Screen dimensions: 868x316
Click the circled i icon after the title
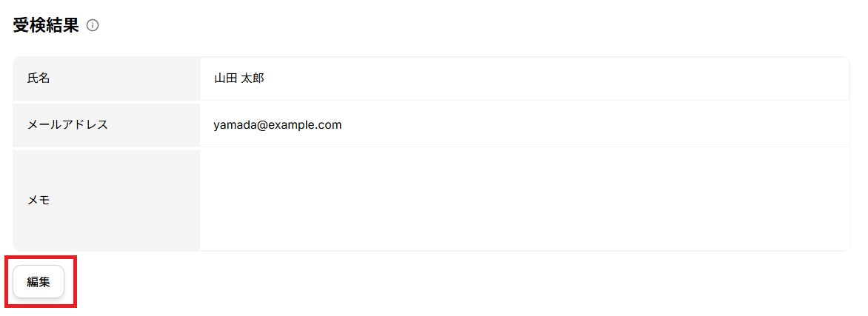click(x=93, y=26)
